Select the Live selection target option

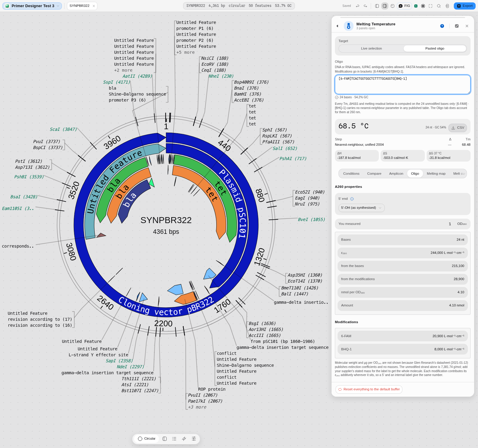(371, 48)
